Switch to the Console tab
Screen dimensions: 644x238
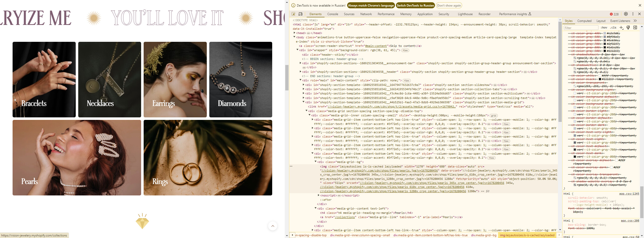point(333,14)
